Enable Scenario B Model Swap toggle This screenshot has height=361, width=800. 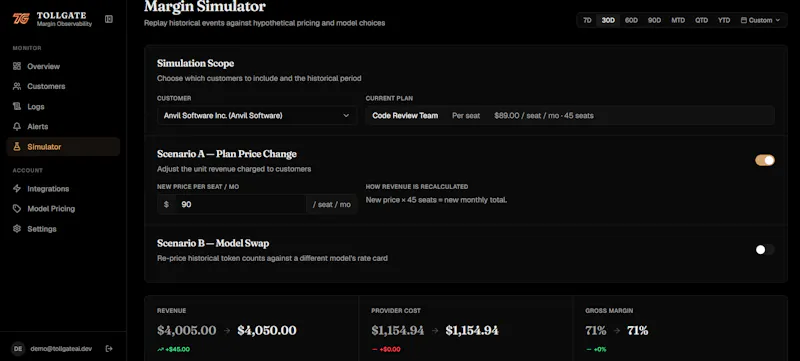765,249
